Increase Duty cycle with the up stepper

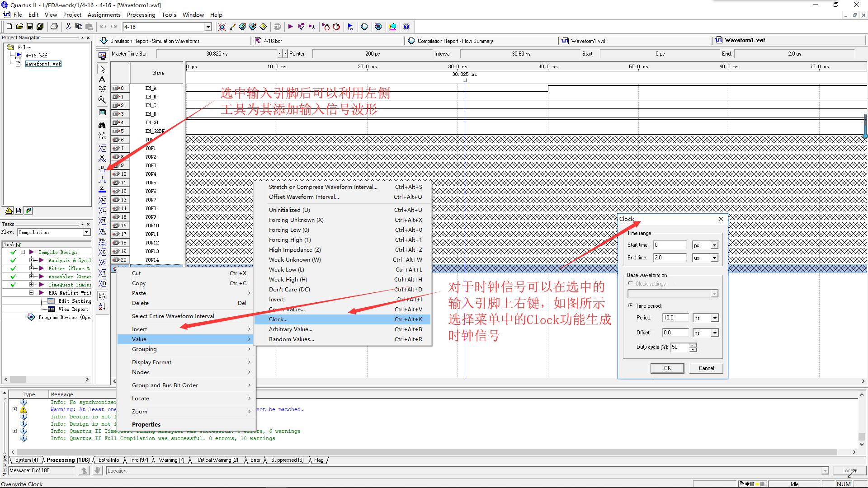(x=693, y=345)
